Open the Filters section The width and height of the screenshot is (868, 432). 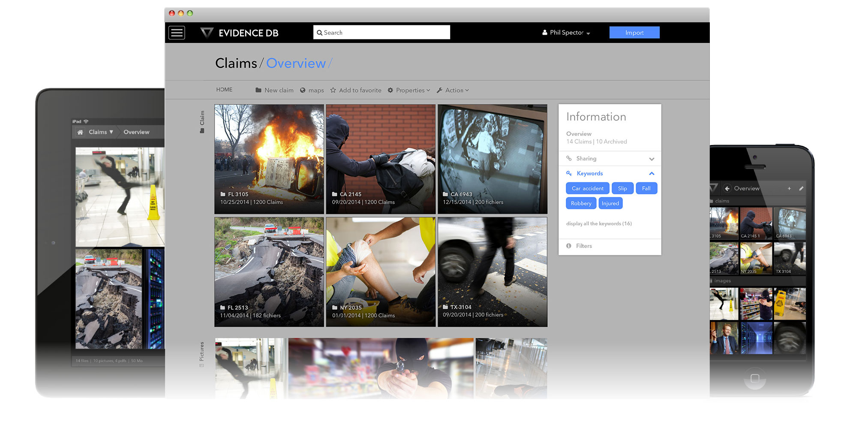(x=610, y=246)
